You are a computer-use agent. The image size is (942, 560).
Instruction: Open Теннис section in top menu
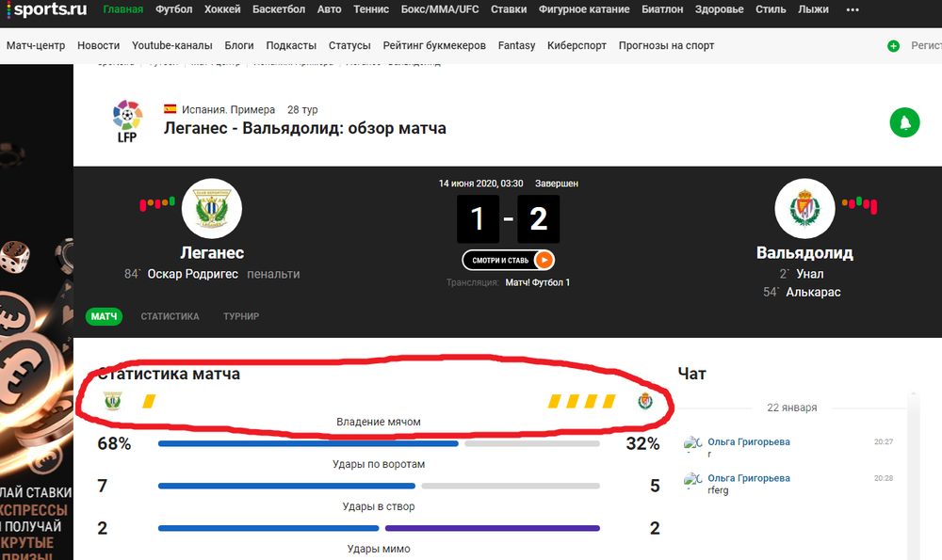[371, 9]
